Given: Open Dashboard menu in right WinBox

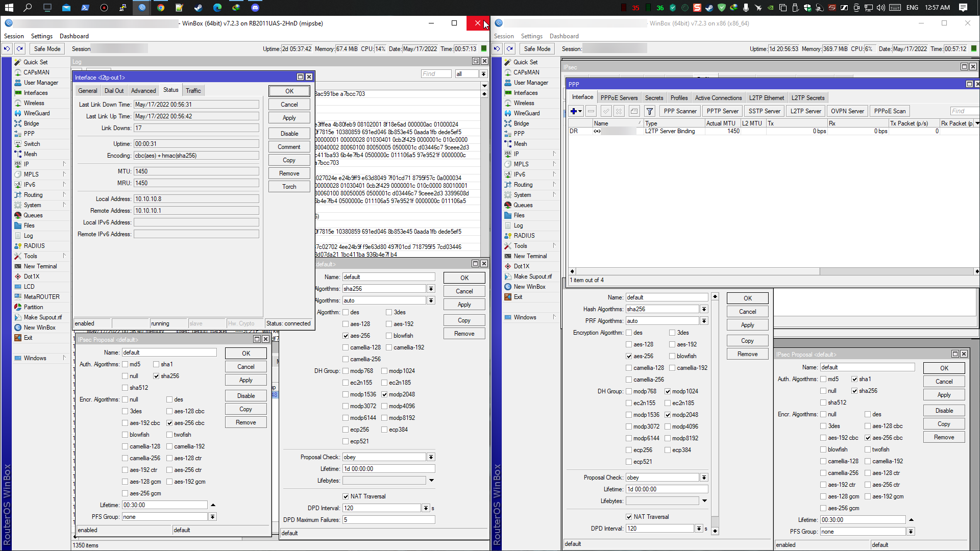Looking at the screenshot, I should pos(564,36).
